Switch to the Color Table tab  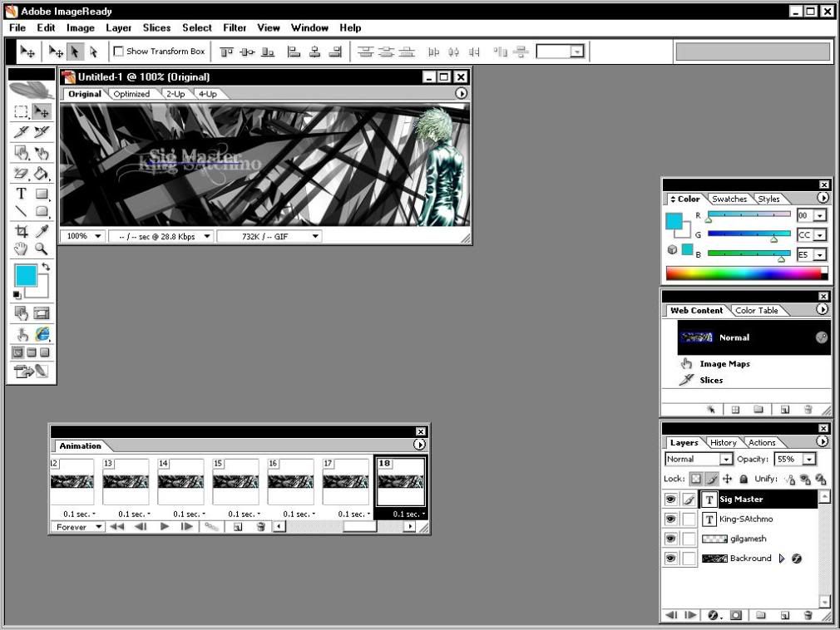[x=757, y=310]
